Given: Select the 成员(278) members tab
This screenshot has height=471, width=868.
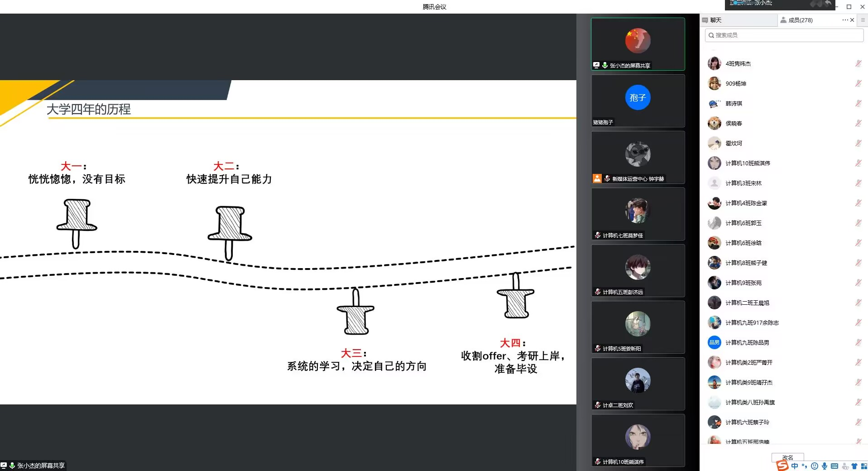Looking at the screenshot, I should (x=800, y=20).
